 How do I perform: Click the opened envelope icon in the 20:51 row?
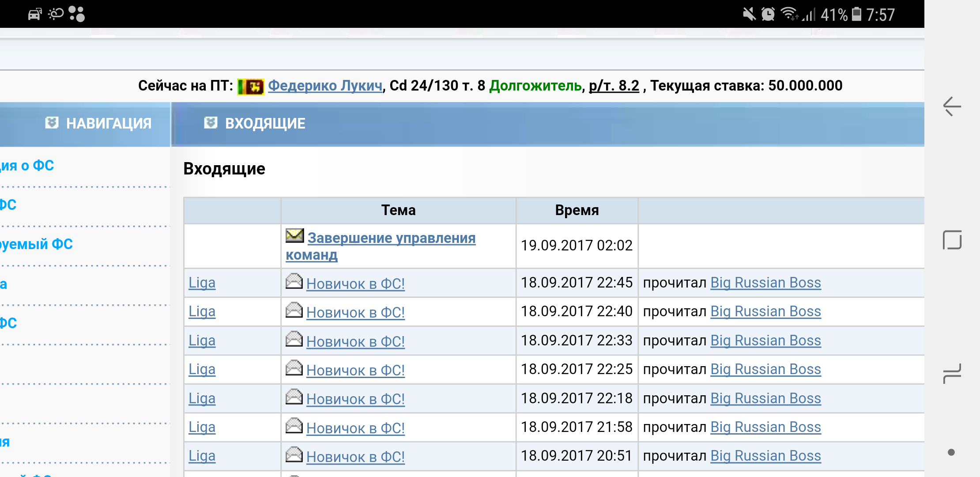(294, 454)
